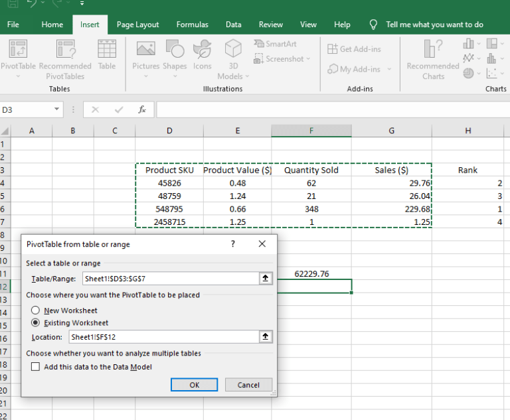Click Get Add-ins
The width and height of the screenshot is (510, 420).
[354, 49]
